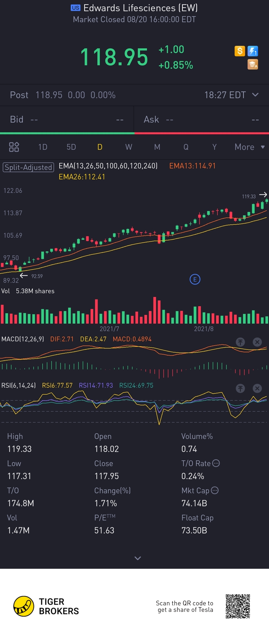This screenshot has width=269, height=644.
Task: Switch to the 5D chart tab
Action: coord(71,147)
